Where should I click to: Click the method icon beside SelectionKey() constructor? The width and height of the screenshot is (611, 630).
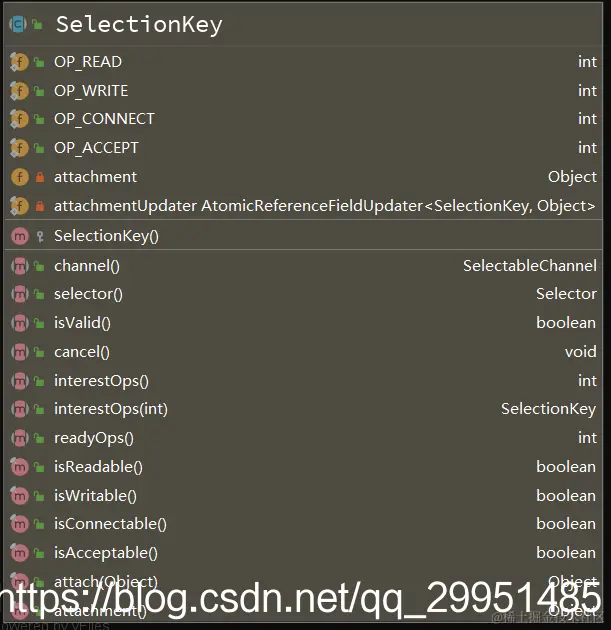point(19,236)
